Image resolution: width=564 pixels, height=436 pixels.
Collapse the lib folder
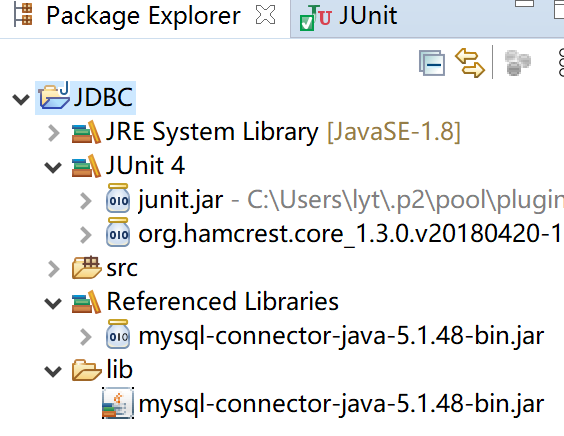coord(53,371)
